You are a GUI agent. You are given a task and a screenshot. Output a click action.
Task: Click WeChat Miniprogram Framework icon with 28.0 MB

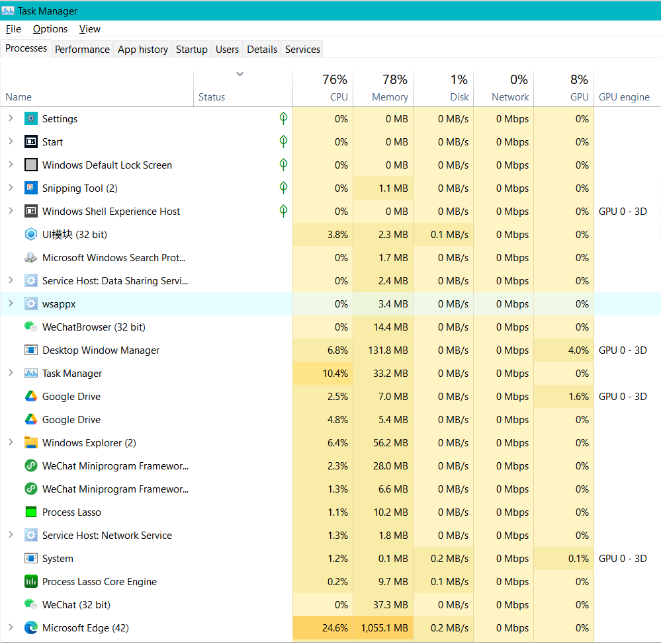pos(31,466)
